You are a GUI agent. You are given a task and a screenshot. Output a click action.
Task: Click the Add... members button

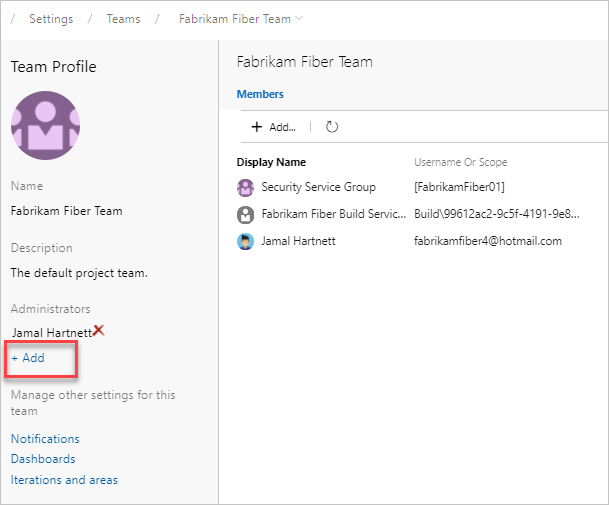point(274,127)
